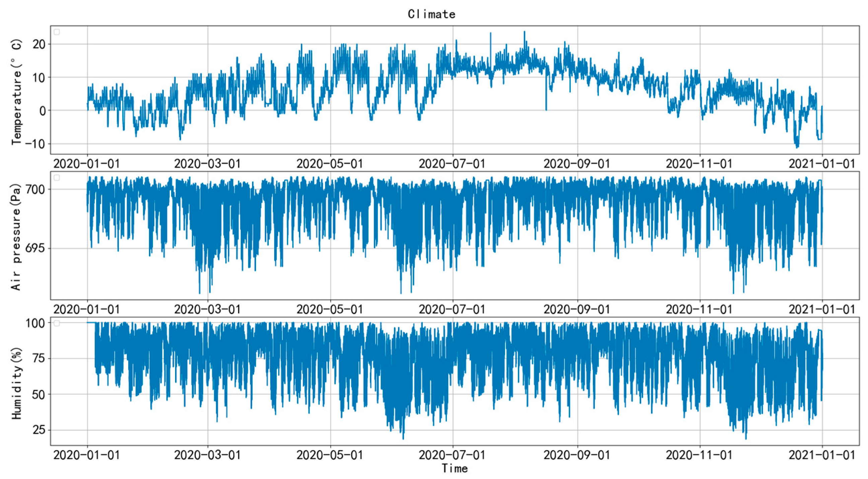This screenshot has height=479, width=868.
Task: Click the empty legend box in humidity plot
Action: 57,323
